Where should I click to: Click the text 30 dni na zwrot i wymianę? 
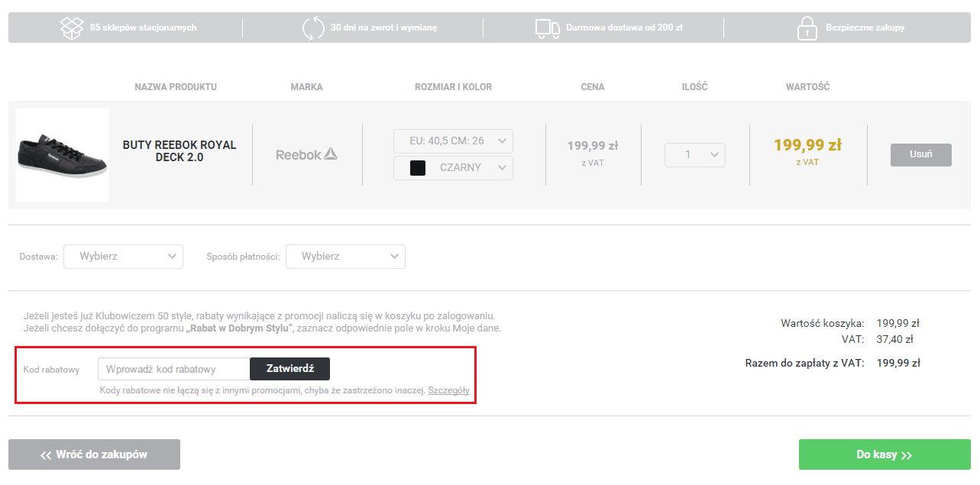click(384, 27)
